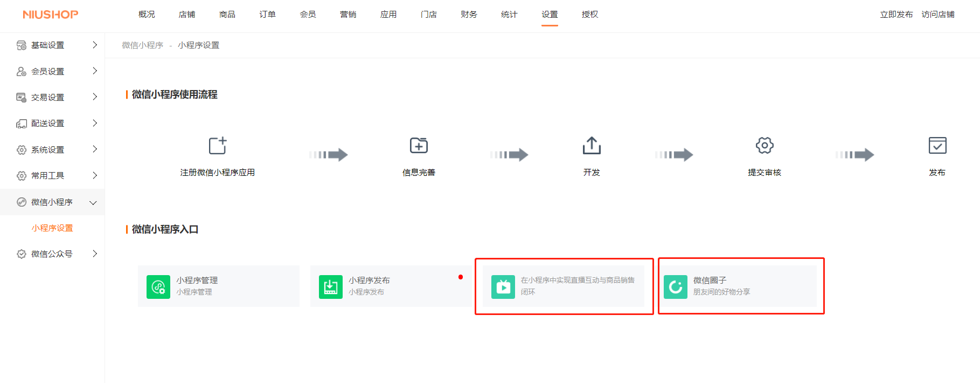
Task: Click the 发布 checkmark icon
Action: click(x=937, y=146)
